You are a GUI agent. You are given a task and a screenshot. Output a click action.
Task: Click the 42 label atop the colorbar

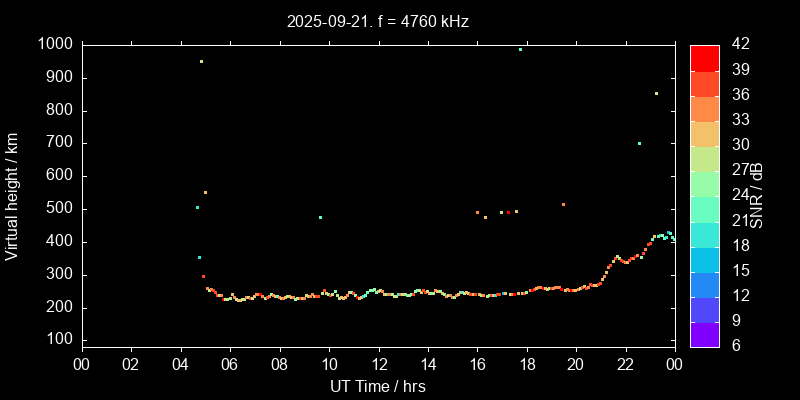click(x=742, y=44)
